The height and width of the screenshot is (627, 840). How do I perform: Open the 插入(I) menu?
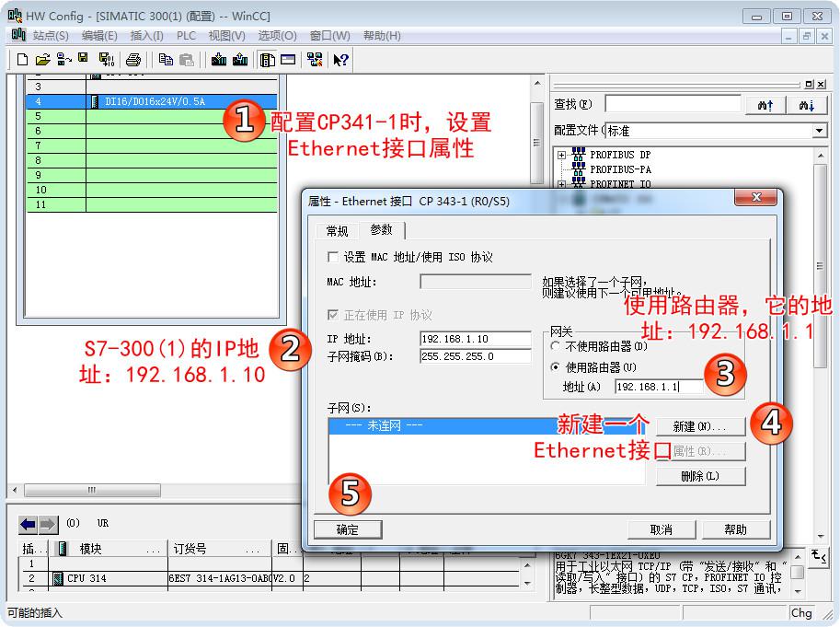point(147,35)
